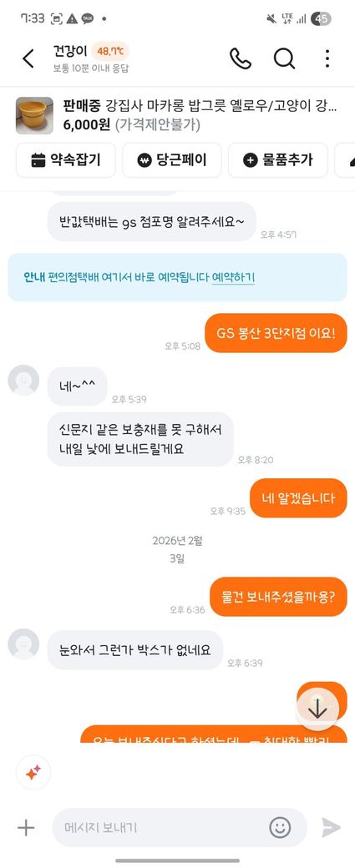Open the yellow bowl product thumbnail

pos(34,116)
